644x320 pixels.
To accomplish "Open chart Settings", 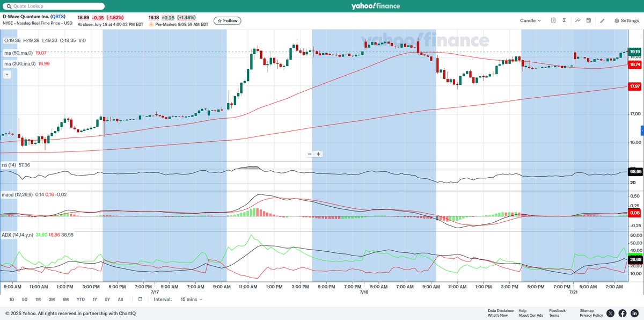I will 626,20.
